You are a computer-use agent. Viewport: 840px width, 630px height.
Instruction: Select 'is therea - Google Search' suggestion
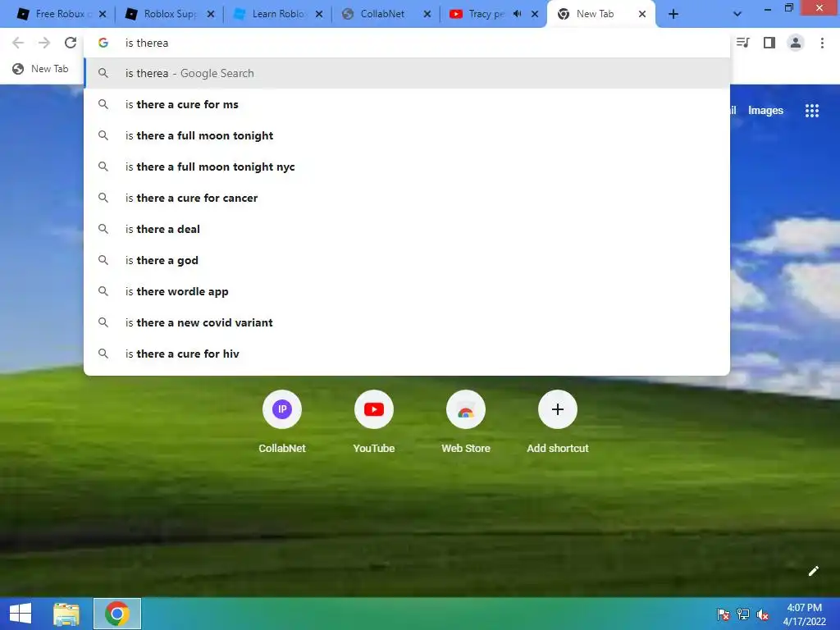pos(407,73)
